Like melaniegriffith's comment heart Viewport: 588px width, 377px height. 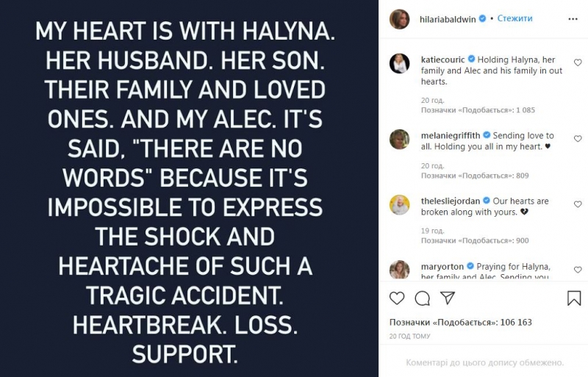(x=577, y=138)
